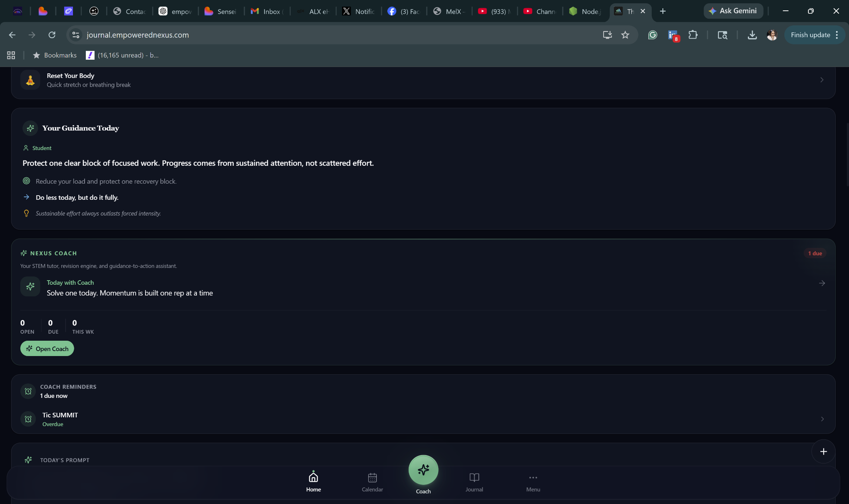
Task: Click the Today's Prompt sparkle icon
Action: point(28,460)
